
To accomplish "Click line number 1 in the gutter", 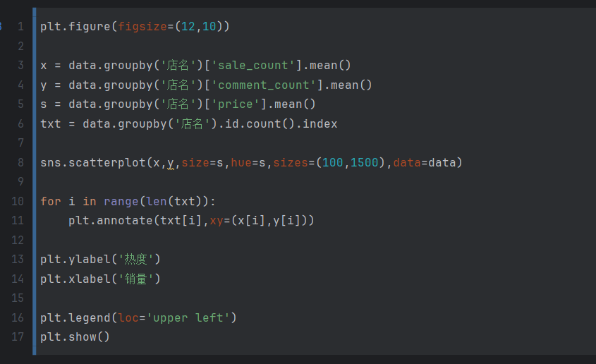I will pos(20,27).
